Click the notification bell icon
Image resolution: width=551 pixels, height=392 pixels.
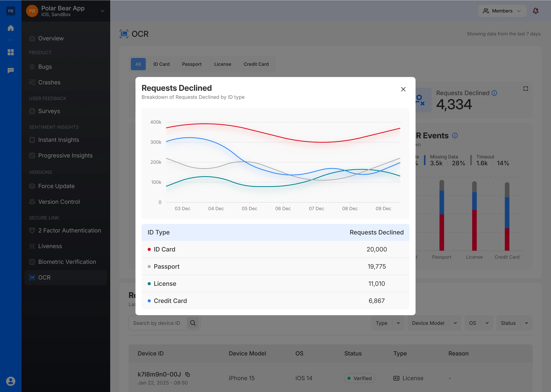536,11
